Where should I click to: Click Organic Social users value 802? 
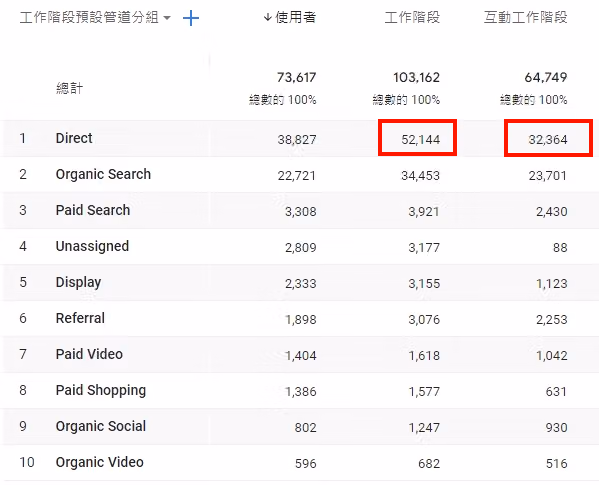305,428
